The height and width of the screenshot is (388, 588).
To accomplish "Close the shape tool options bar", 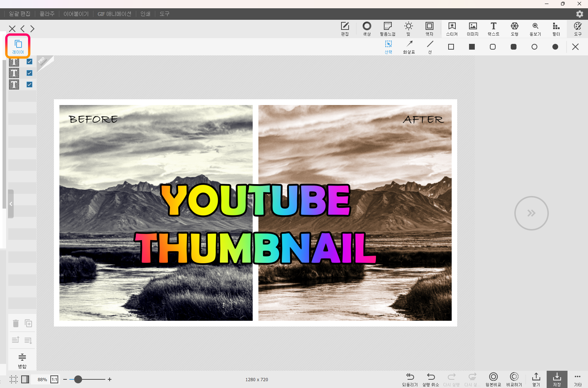I will 575,47.
